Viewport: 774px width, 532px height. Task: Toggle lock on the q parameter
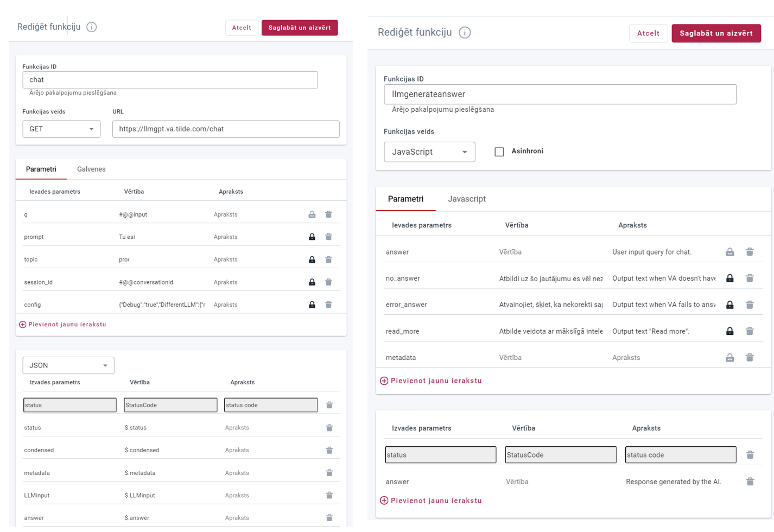point(312,214)
